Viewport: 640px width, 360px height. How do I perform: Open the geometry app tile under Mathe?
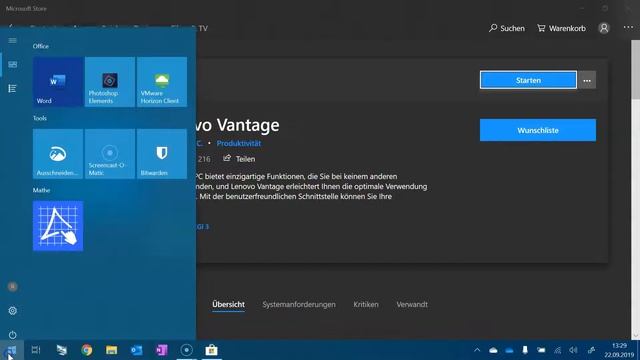click(58, 226)
